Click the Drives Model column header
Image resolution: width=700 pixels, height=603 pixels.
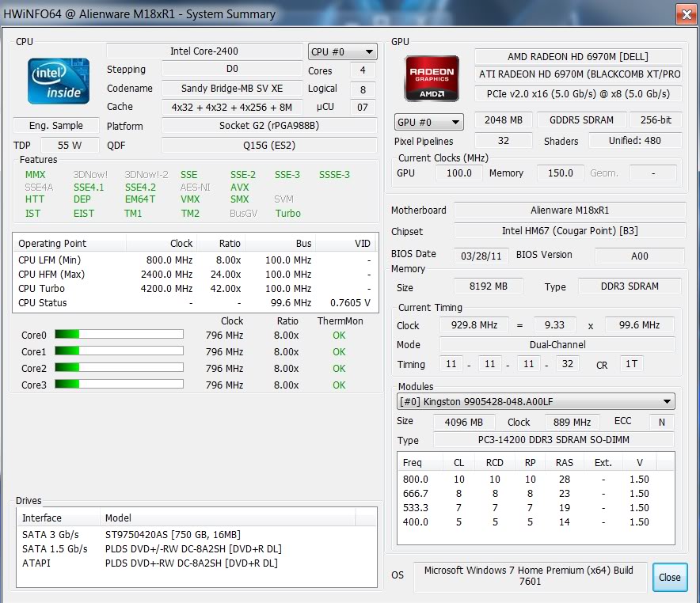(228, 518)
